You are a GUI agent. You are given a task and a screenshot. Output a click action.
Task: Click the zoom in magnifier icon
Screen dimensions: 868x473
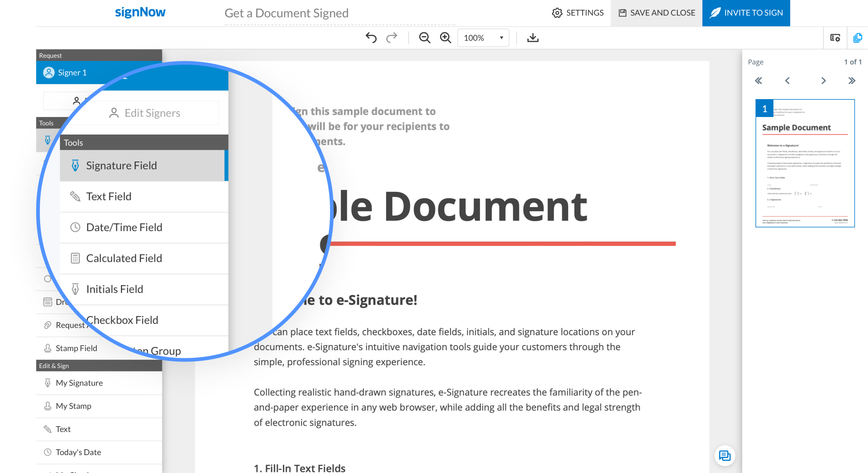[x=445, y=38]
